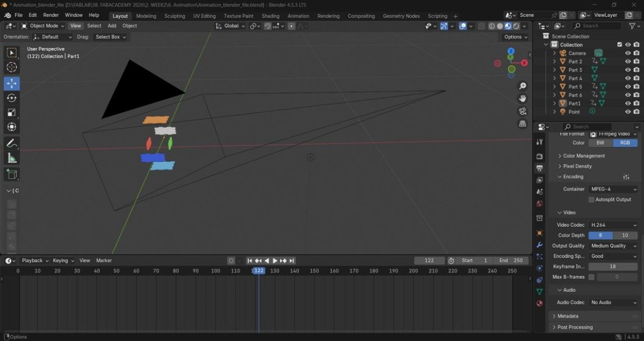Activate the Rotate tool

[12, 98]
